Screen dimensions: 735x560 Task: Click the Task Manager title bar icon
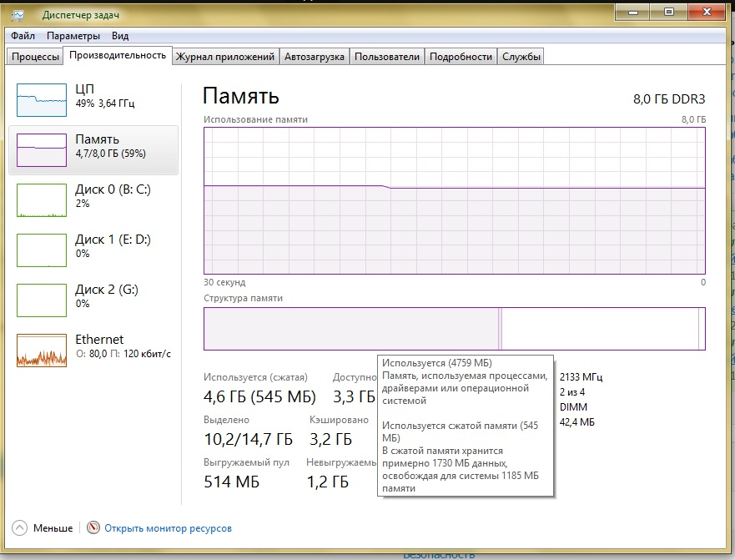[x=16, y=13]
